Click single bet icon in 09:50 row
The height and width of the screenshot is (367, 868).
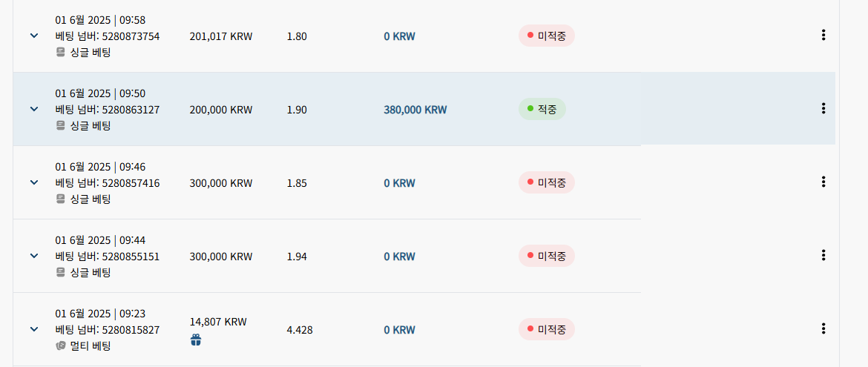coord(60,125)
